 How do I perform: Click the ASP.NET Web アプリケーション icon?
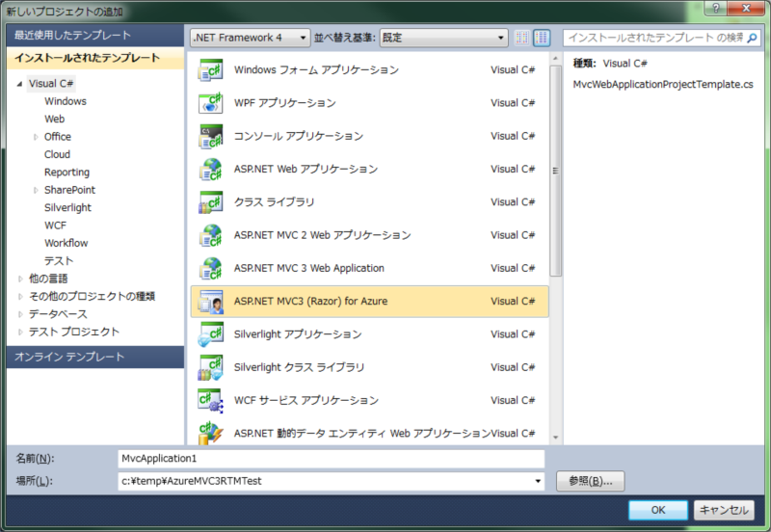pyautogui.click(x=210, y=169)
